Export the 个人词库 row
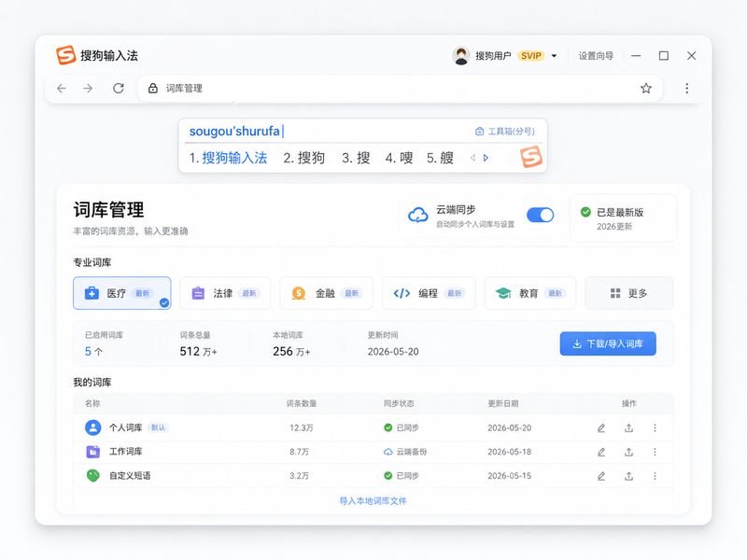Screen dimensions: 747x560 [628, 428]
